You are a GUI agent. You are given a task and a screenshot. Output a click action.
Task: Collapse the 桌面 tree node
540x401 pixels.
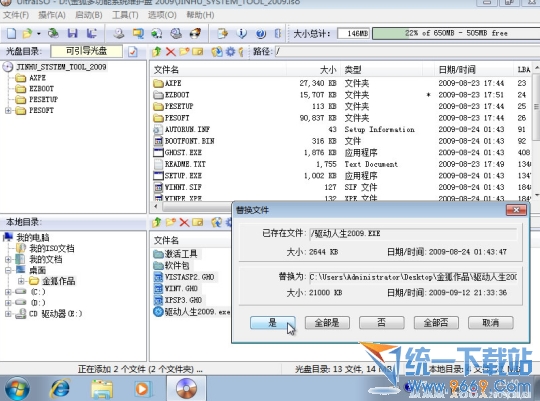[x=8, y=270]
